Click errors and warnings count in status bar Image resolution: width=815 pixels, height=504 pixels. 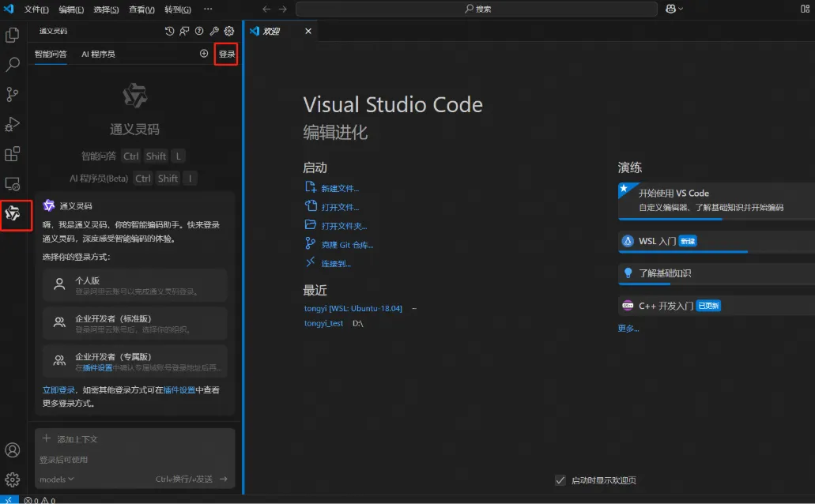tap(40, 500)
